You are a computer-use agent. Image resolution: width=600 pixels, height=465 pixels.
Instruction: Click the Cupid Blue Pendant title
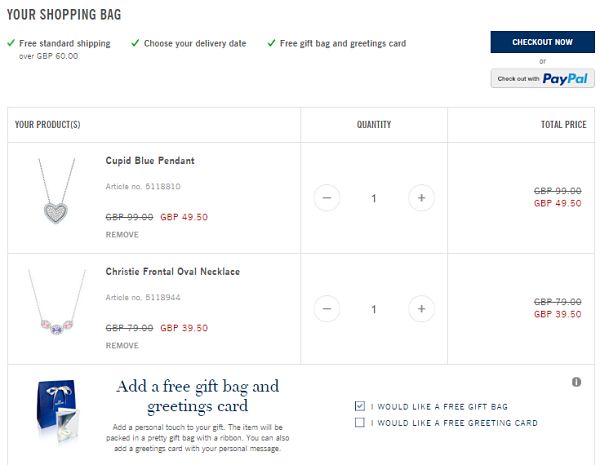tap(150, 161)
